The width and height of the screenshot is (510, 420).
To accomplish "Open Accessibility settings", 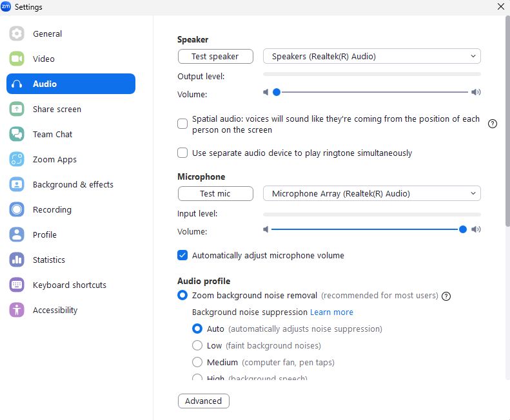I will coord(71,310).
